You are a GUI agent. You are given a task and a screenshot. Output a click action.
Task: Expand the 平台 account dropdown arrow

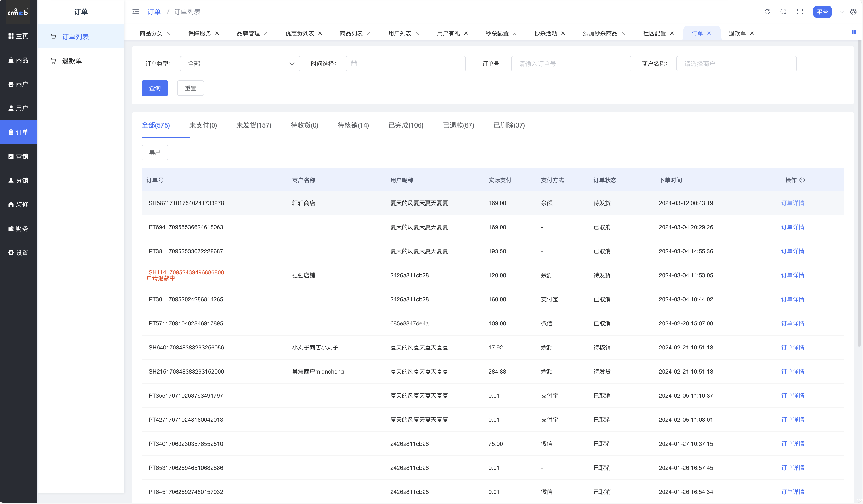pos(842,12)
